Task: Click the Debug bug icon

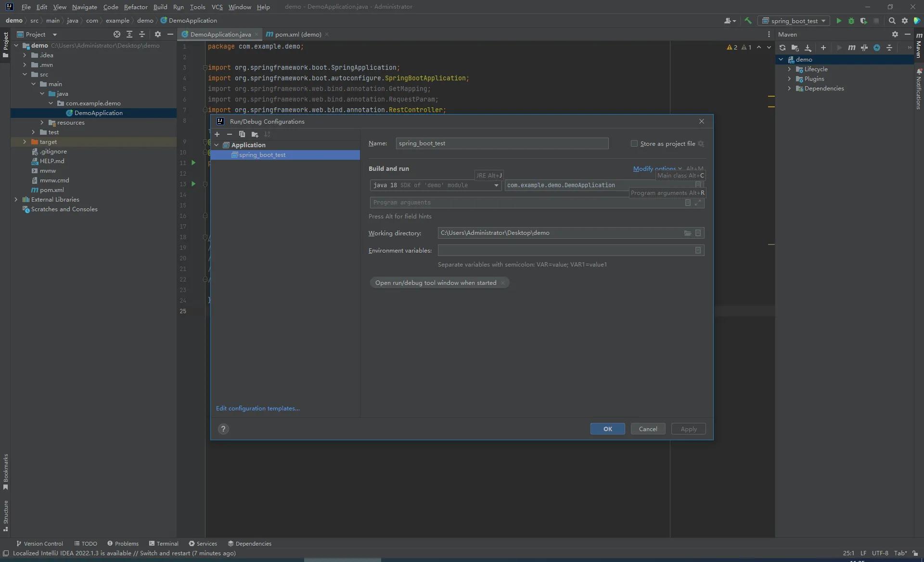Action: click(x=851, y=21)
